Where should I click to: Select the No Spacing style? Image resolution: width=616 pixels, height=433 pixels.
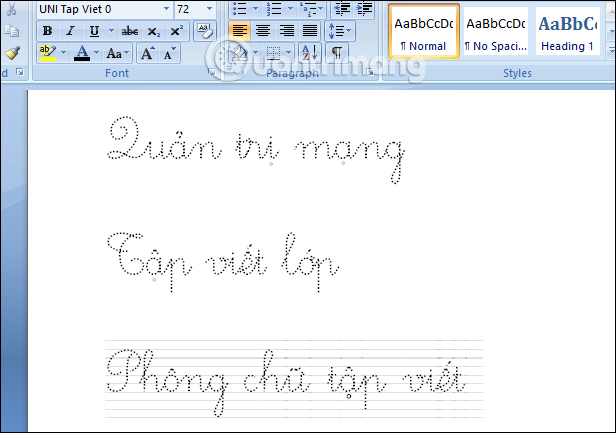(496, 32)
